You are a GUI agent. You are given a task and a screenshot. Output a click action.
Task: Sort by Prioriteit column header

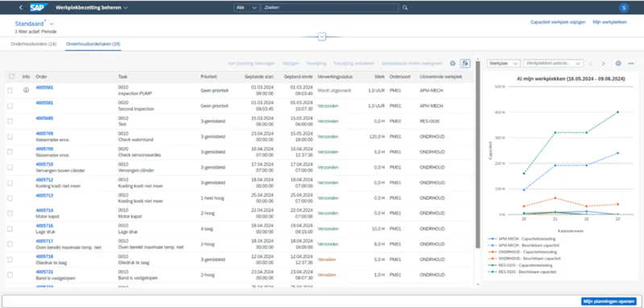click(208, 77)
